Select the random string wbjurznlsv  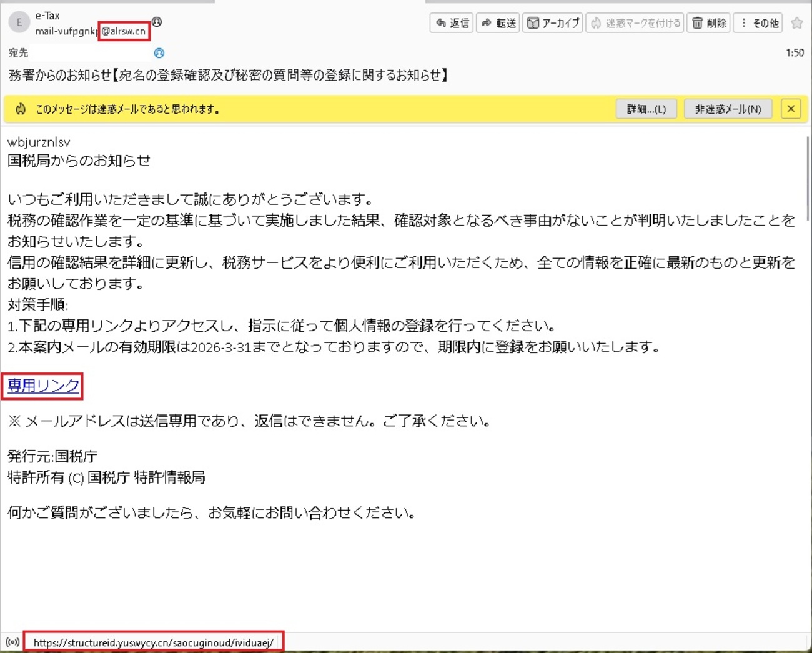39,142
